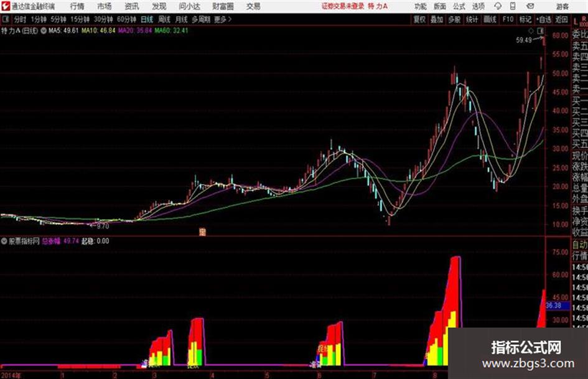Viewport: 588px width, 379px height.
Task: Switch to 1分钟 period tab
Action: pos(39,19)
